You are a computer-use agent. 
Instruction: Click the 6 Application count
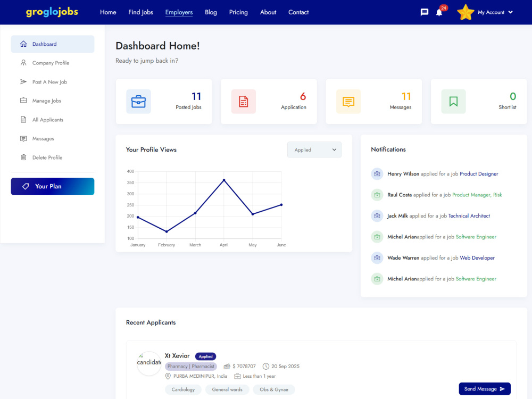tap(303, 97)
